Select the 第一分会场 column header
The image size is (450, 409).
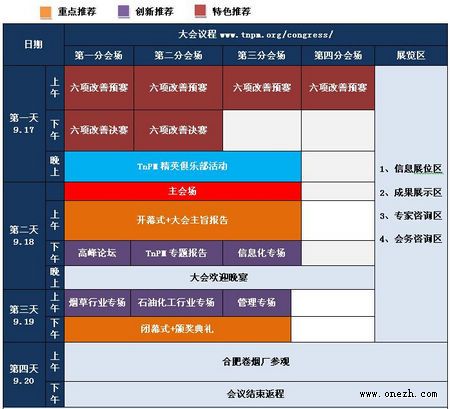tap(99, 56)
